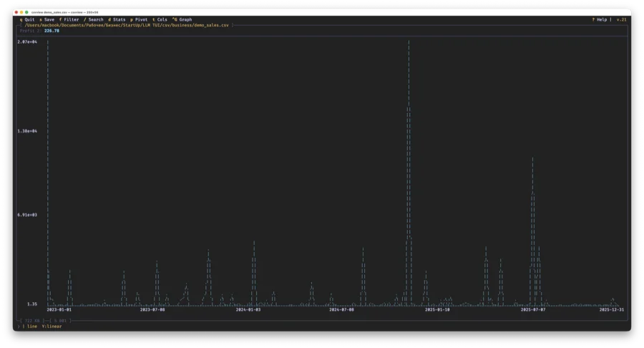This screenshot has width=644, height=348.
Task: Click the 2025-01-10 x-axis date label
Action: click(437, 309)
